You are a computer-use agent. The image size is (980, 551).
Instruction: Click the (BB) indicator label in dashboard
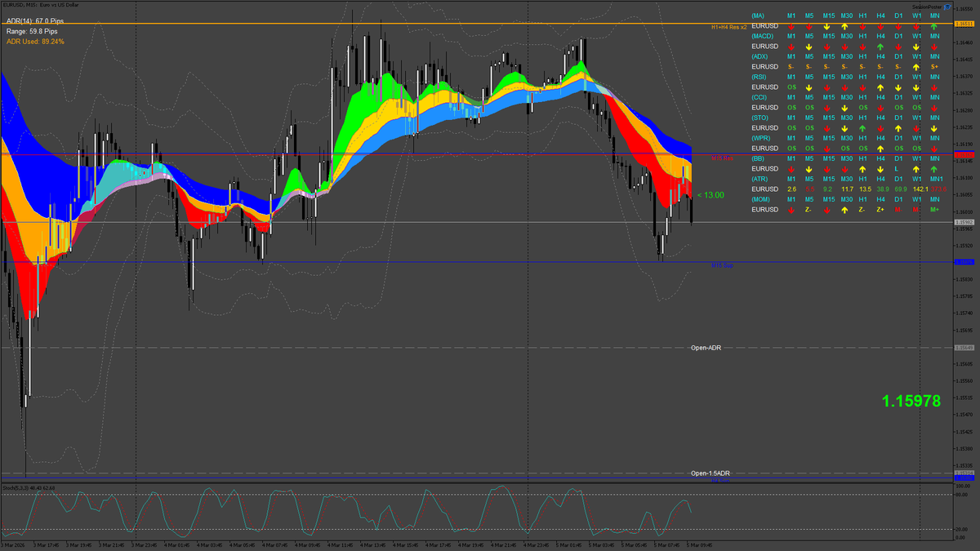pyautogui.click(x=759, y=158)
